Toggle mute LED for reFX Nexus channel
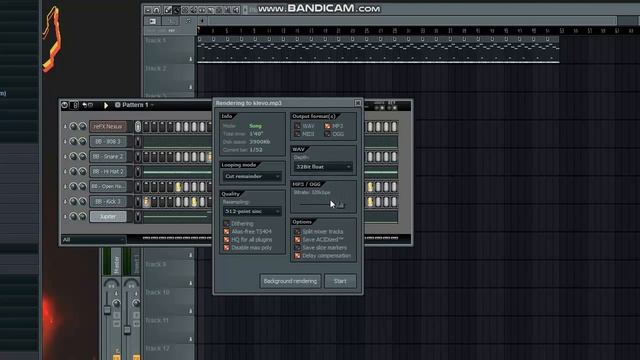This screenshot has width=640, height=360. point(65,127)
